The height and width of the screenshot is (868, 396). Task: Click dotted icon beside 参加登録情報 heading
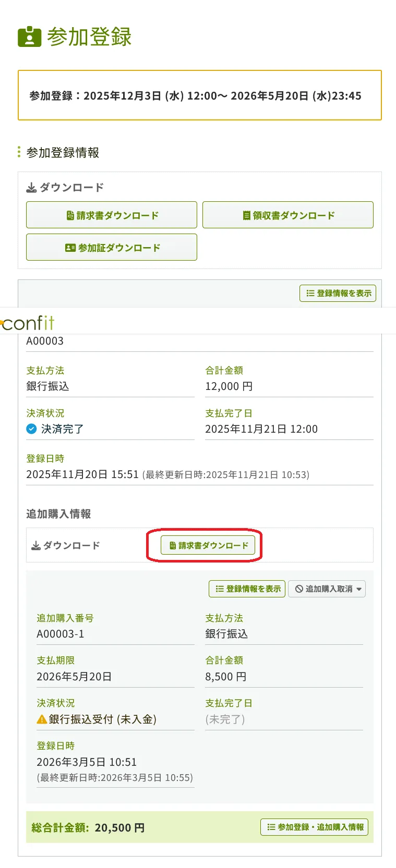pyautogui.click(x=19, y=152)
